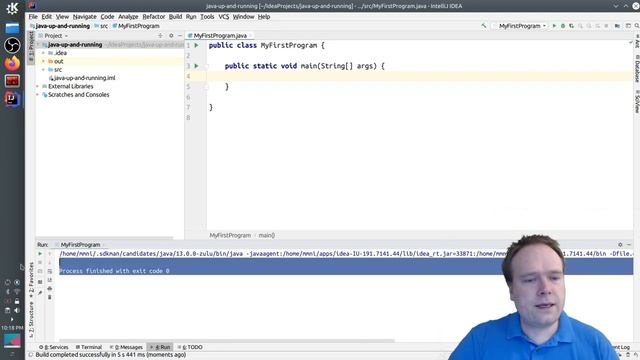This screenshot has width=640, height=360.
Task: Click the build completed status bar message
Action: [111, 355]
